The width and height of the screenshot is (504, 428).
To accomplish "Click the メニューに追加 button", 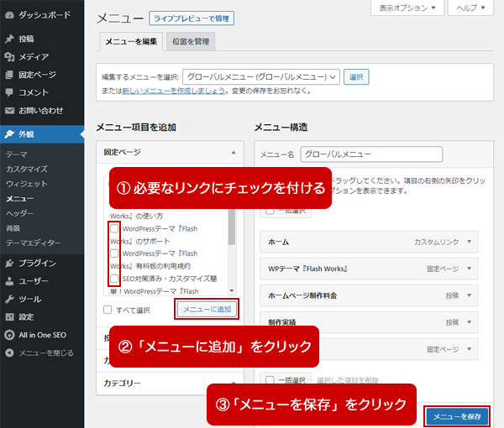I will point(207,309).
